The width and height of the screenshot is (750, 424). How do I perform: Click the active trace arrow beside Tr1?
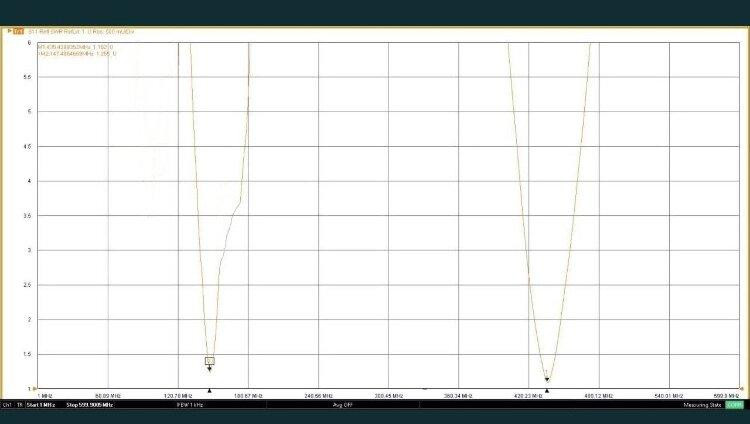coord(9,32)
